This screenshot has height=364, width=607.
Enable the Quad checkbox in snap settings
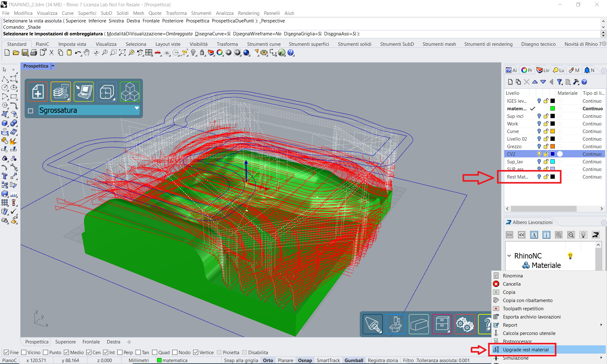point(156,353)
